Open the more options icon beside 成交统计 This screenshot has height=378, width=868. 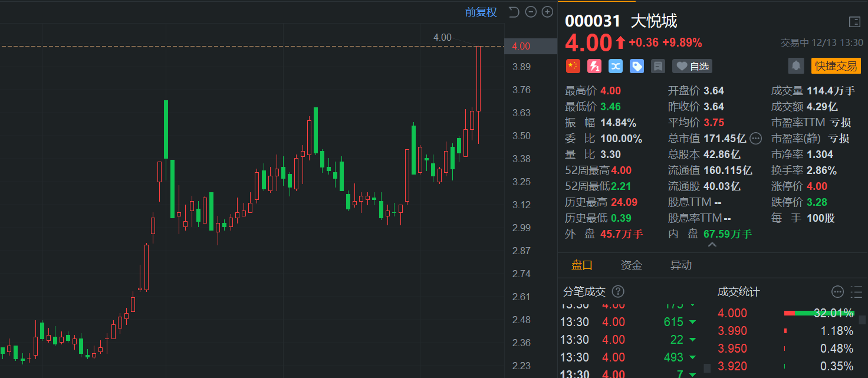click(837, 291)
